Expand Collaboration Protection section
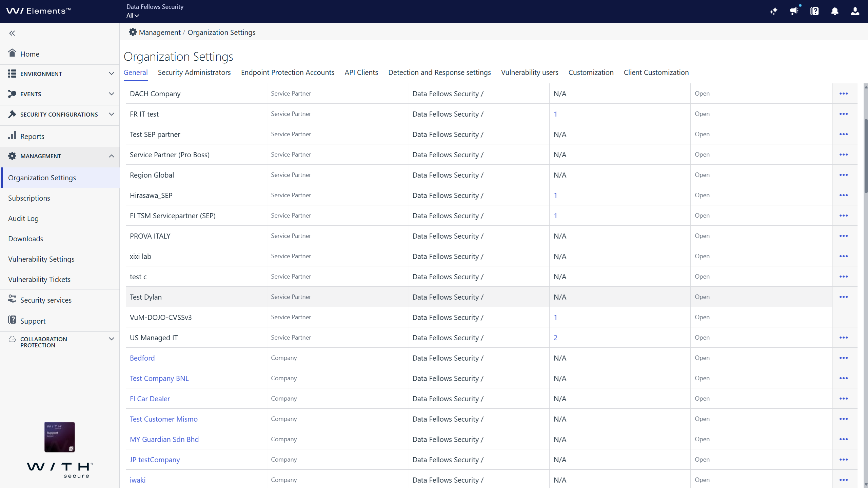The width and height of the screenshot is (868, 488). tap(60, 342)
